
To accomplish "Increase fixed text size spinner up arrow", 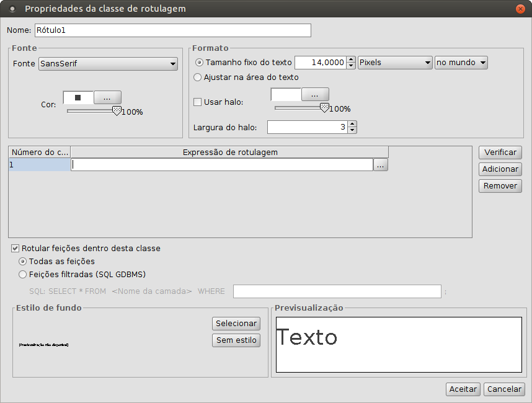I will coord(352,60).
